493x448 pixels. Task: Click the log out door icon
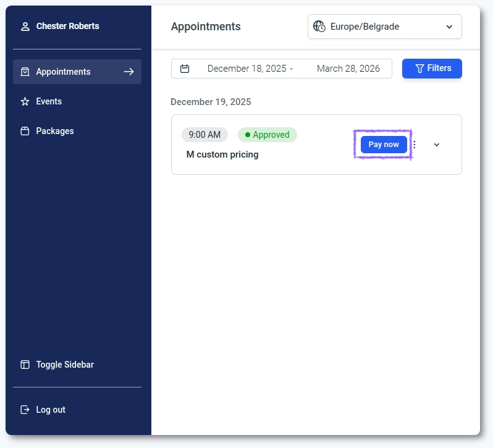(25, 410)
